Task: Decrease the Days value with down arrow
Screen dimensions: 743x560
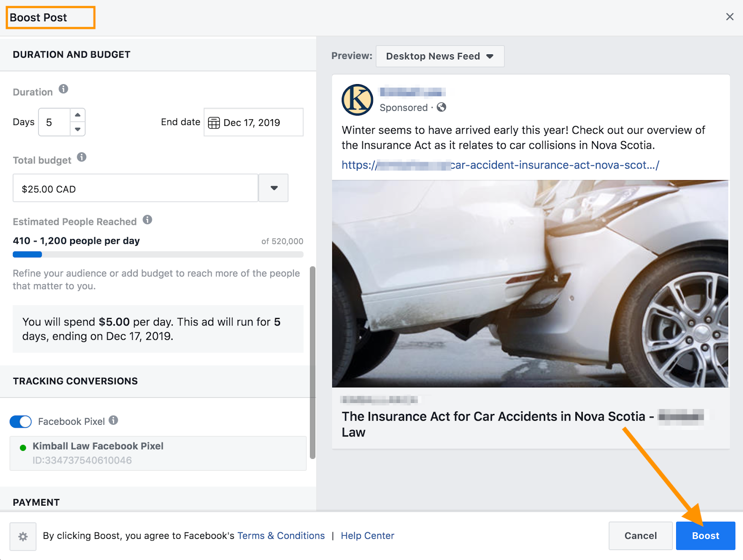Action: tap(78, 129)
